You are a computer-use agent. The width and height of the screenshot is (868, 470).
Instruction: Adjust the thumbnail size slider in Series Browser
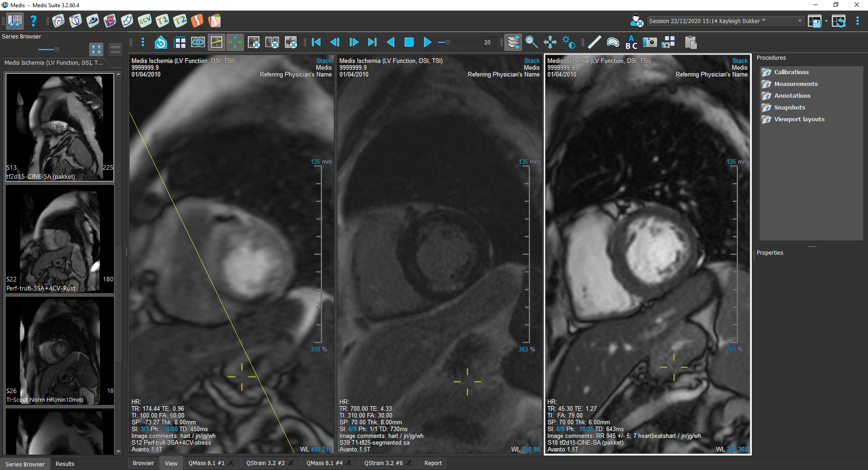[x=56, y=49]
